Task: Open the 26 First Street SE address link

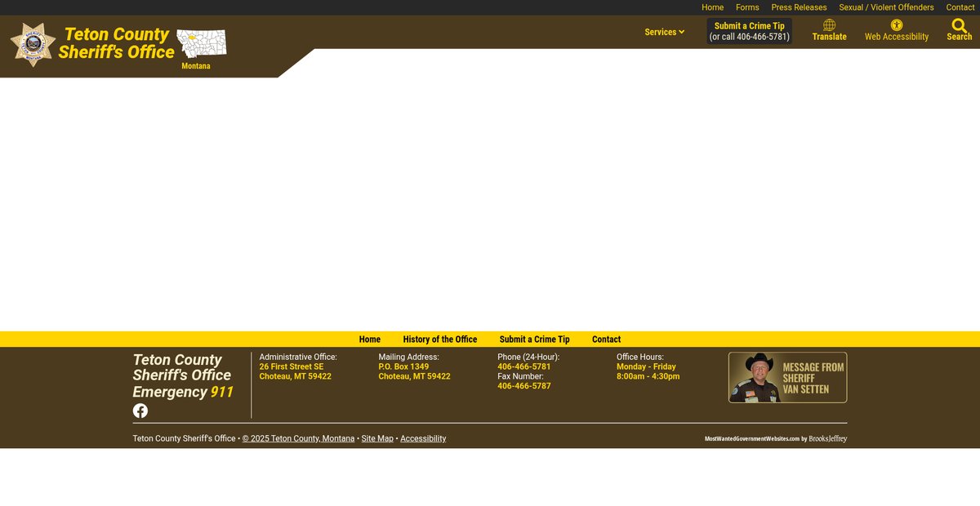Action: [296, 371]
